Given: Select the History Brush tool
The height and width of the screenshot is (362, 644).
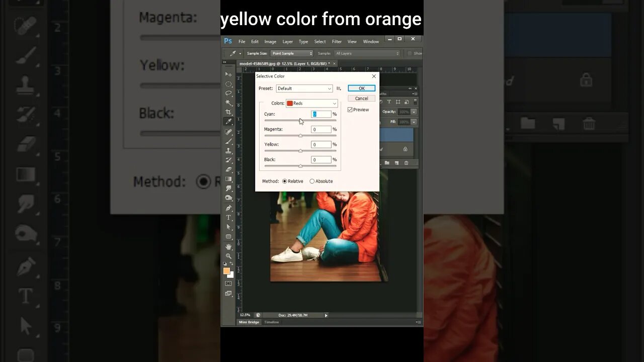Looking at the screenshot, I should pos(228,160).
